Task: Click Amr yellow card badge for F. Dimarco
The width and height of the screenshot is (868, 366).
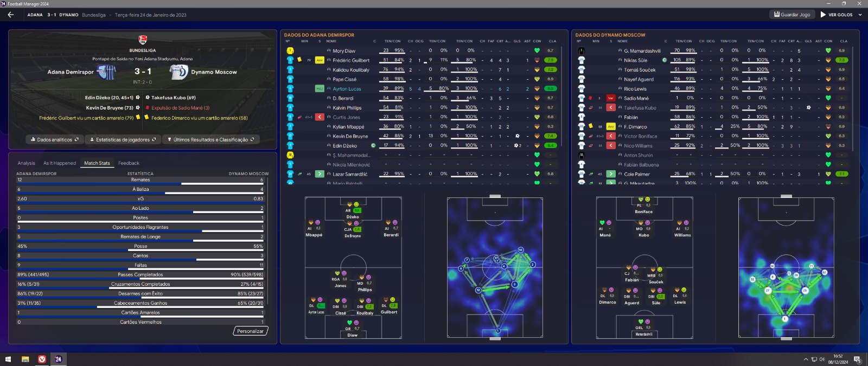Action: coord(611,126)
